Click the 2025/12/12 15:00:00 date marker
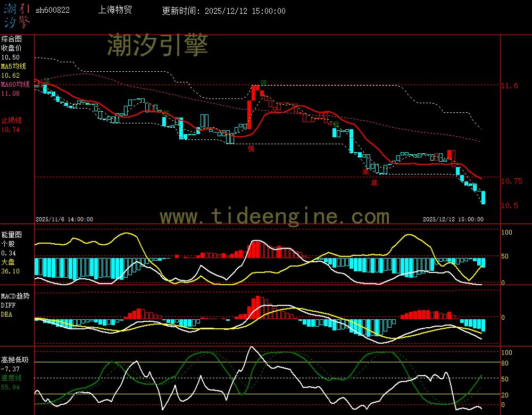The width and height of the screenshot is (532, 415). (x=453, y=219)
